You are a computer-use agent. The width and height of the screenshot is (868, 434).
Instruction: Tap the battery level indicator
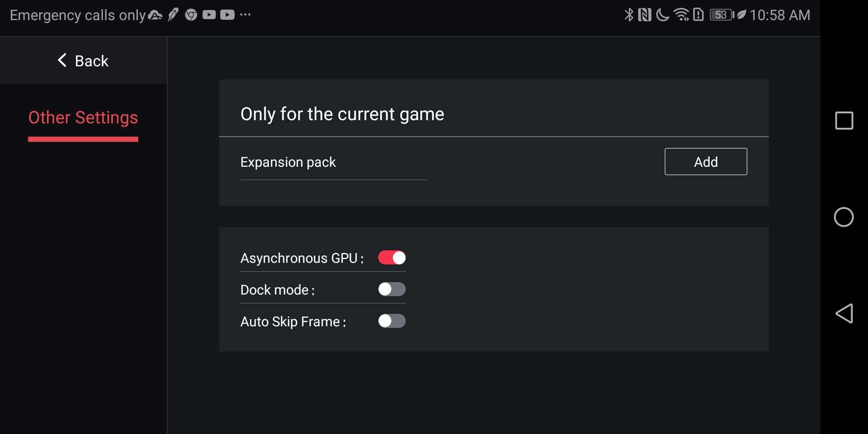[x=722, y=15]
